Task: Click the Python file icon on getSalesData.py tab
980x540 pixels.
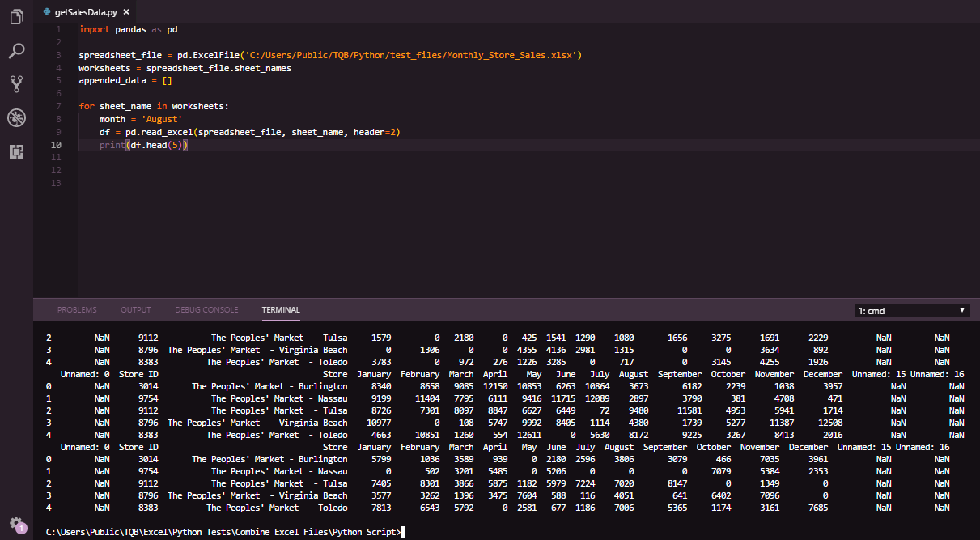Action: pyautogui.click(x=47, y=12)
